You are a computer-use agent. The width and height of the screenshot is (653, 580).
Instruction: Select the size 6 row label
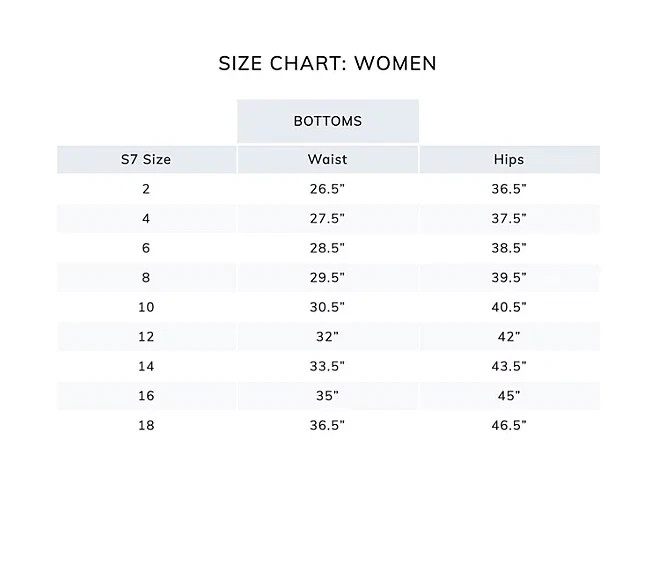pyautogui.click(x=146, y=248)
